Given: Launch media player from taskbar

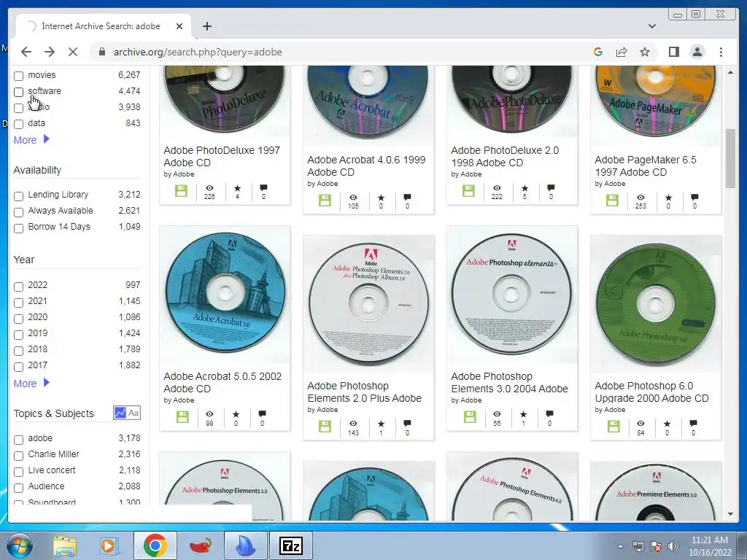Looking at the screenshot, I should tap(108, 546).
